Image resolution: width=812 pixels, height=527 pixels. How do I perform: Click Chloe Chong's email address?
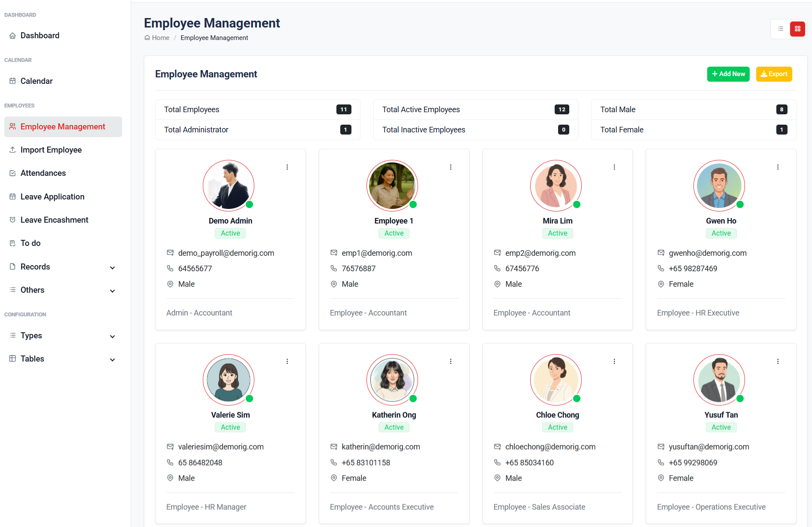click(550, 447)
